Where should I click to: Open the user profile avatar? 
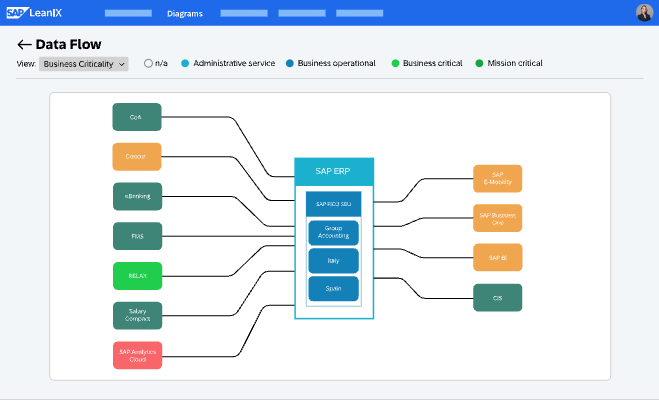click(x=644, y=13)
